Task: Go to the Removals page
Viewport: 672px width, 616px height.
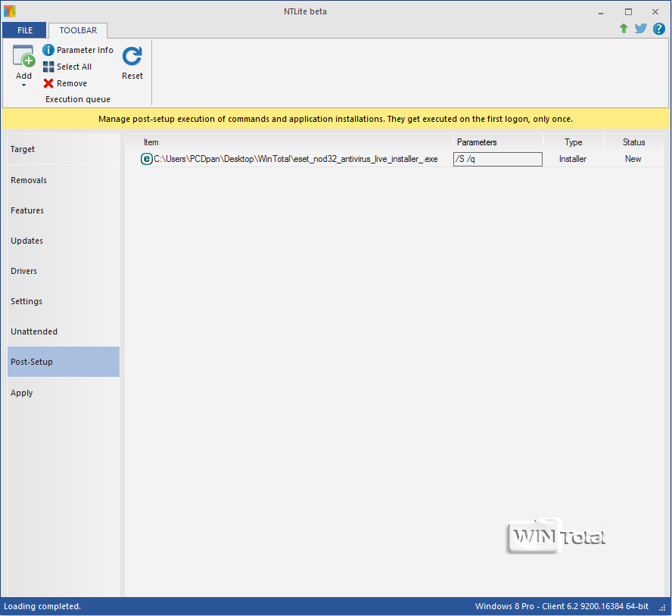Action: 64,180
